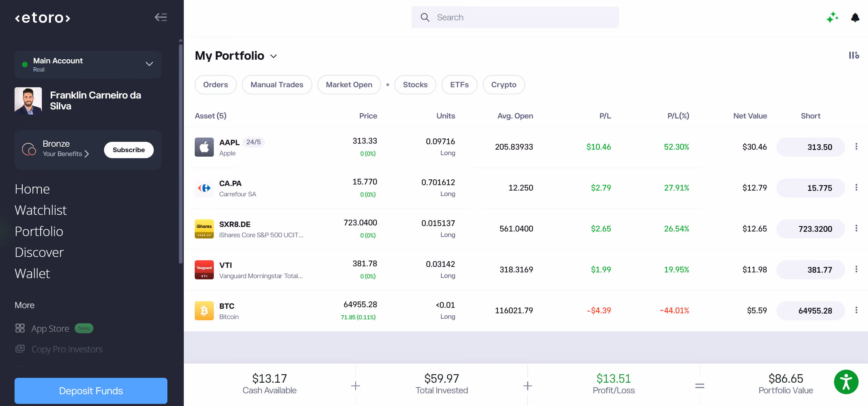Filter by Stocks
The height and width of the screenshot is (406, 868).
[x=415, y=85]
